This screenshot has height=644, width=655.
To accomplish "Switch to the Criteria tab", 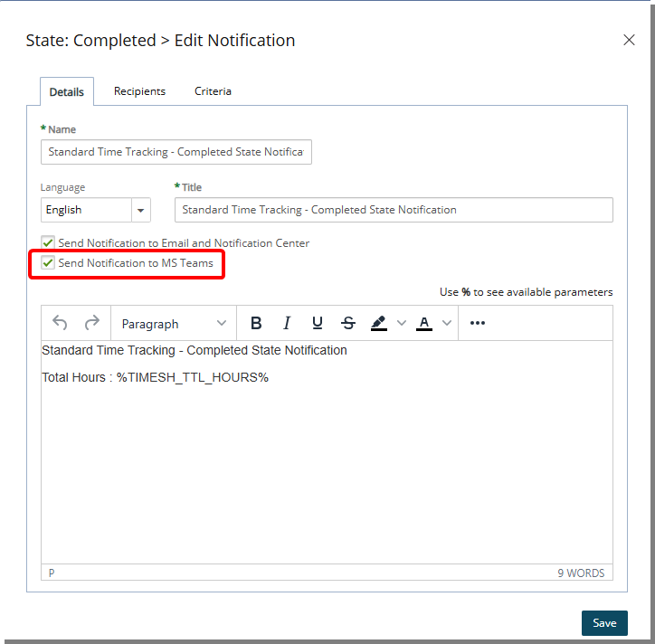I will point(213,91).
